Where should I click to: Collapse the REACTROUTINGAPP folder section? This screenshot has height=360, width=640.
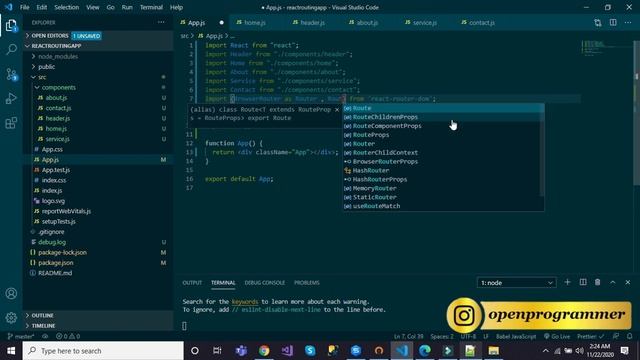(98, 46)
